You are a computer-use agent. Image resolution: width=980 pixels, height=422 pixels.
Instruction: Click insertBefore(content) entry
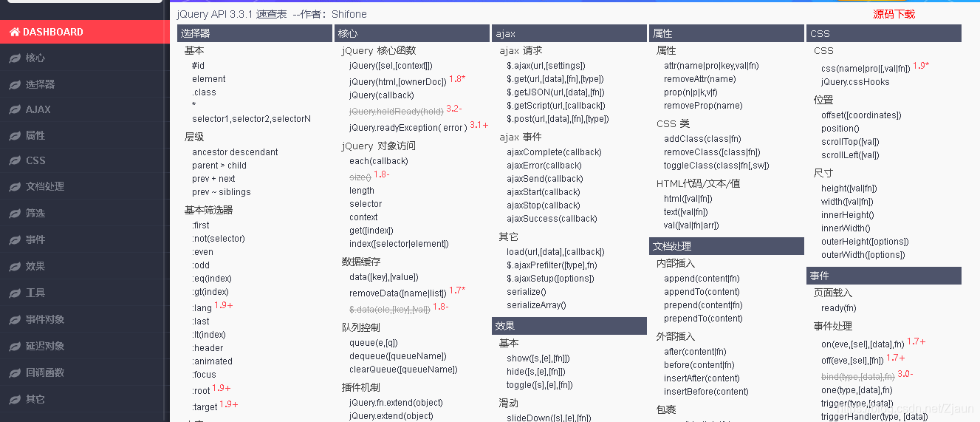tap(706, 392)
